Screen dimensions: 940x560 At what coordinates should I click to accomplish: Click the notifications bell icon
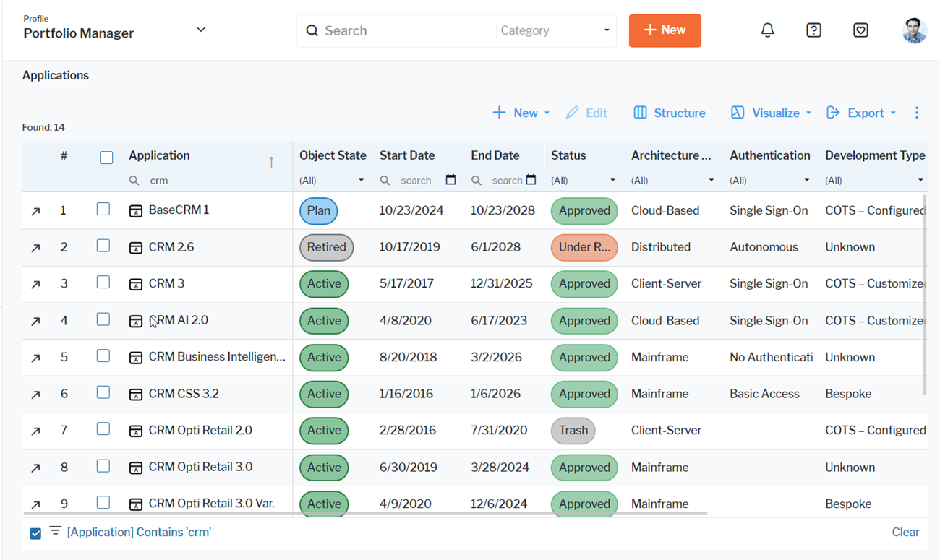(767, 30)
